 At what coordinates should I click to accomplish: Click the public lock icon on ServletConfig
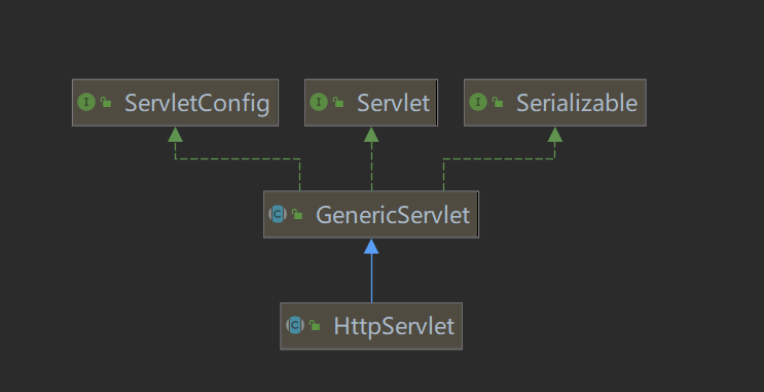(106, 102)
